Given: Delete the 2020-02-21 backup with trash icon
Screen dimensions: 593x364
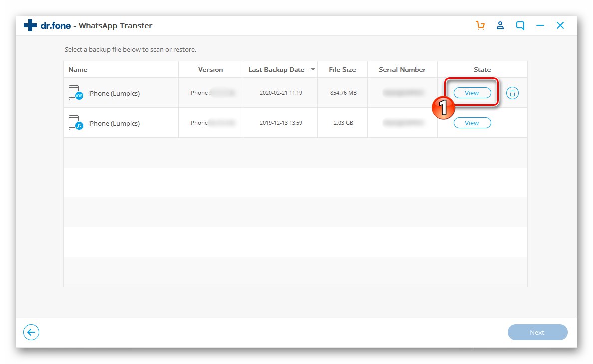Looking at the screenshot, I should tap(512, 93).
